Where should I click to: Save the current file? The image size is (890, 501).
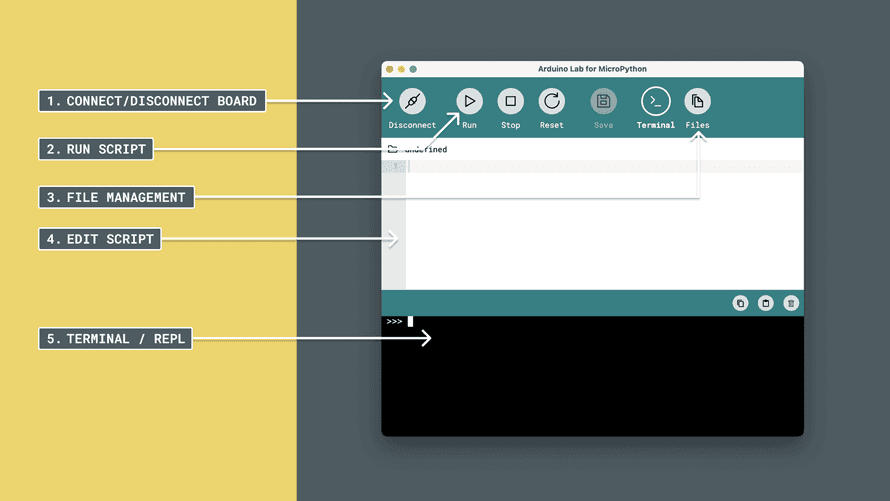pos(603,102)
